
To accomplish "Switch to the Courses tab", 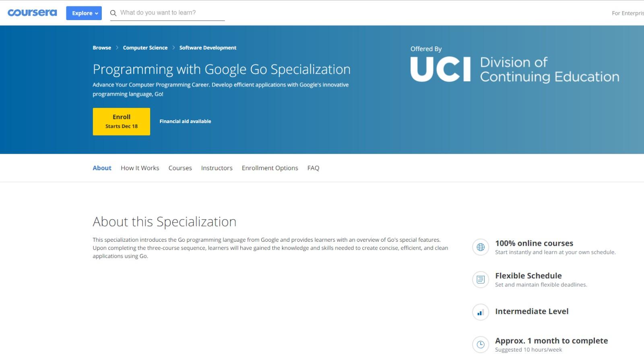I will click(180, 168).
